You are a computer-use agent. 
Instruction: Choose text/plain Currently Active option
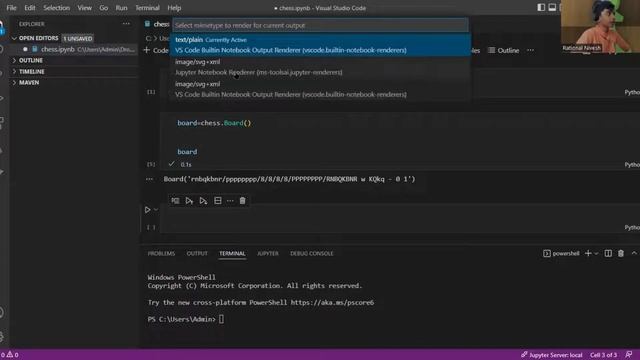(x=321, y=45)
